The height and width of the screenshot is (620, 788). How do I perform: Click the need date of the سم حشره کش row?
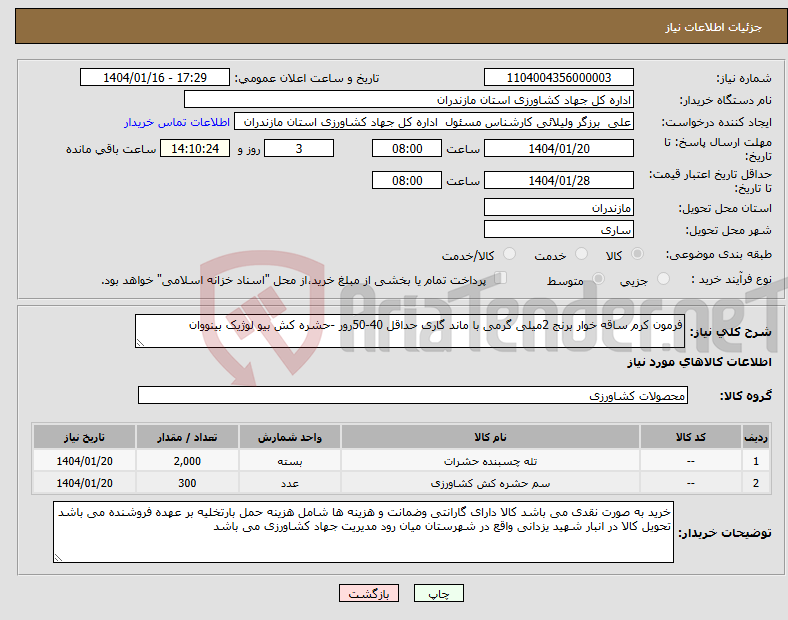point(84,483)
